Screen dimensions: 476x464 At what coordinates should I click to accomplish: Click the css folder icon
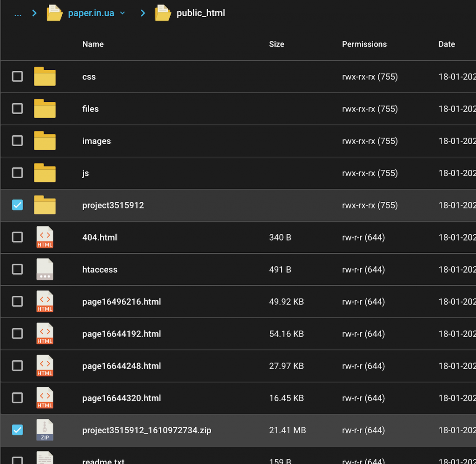click(x=45, y=77)
